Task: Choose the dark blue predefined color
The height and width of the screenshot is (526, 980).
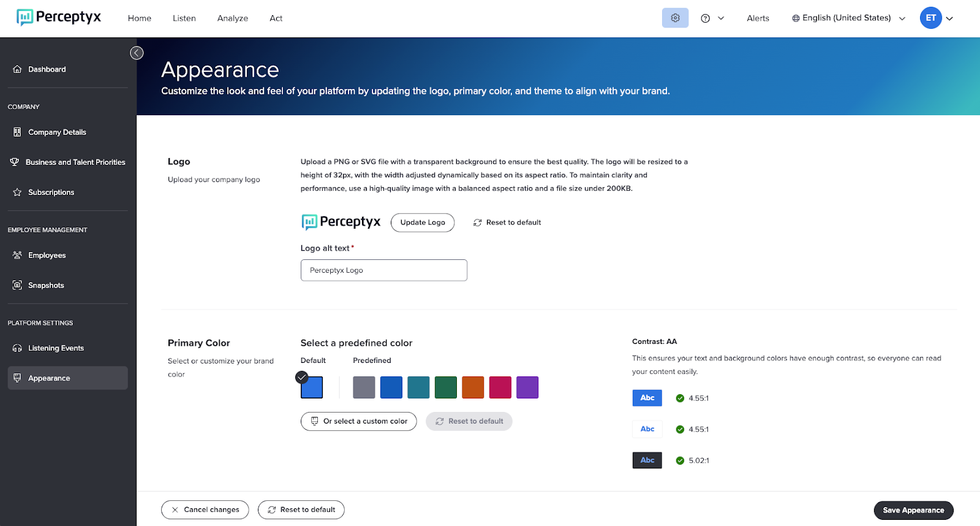Action: [391, 387]
